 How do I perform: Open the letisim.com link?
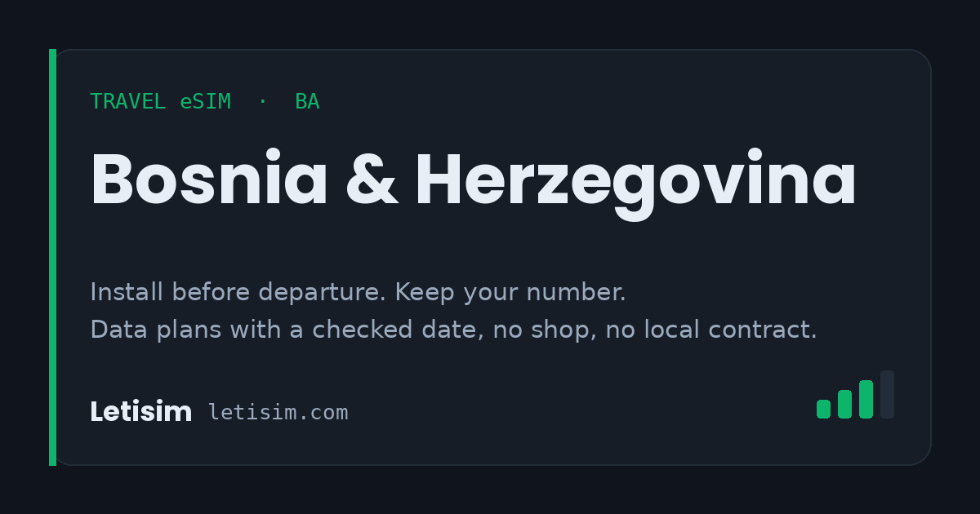click(x=278, y=413)
